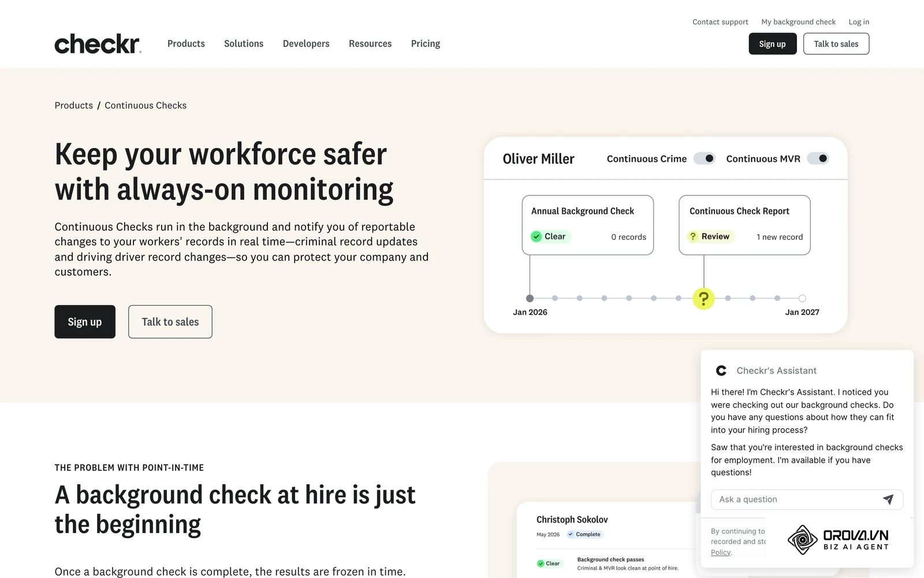Screen dimensions: 924x578
Task: Click the hero Sign up button
Action: pyautogui.click(x=85, y=322)
